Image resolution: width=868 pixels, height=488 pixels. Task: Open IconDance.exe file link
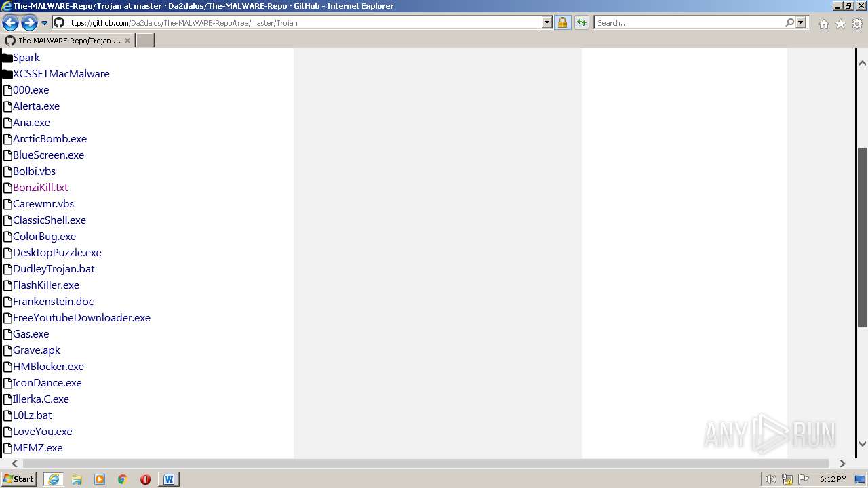tap(47, 383)
